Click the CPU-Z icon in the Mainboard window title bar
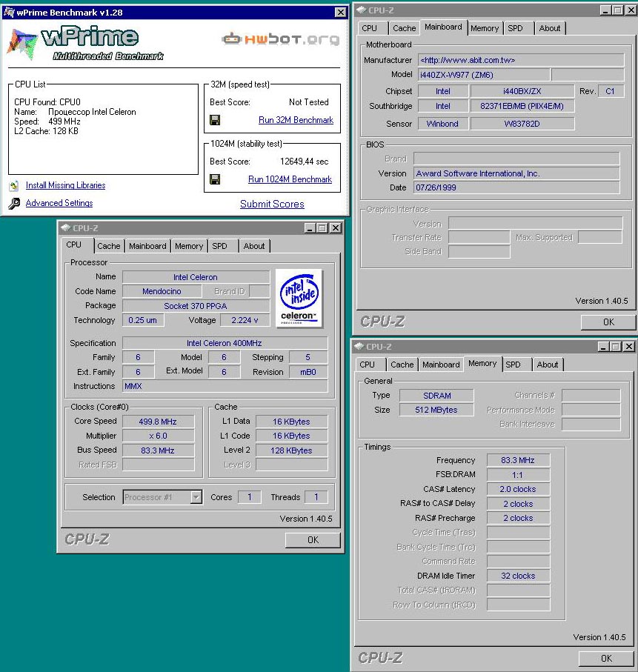The image size is (638, 672). pos(362,10)
